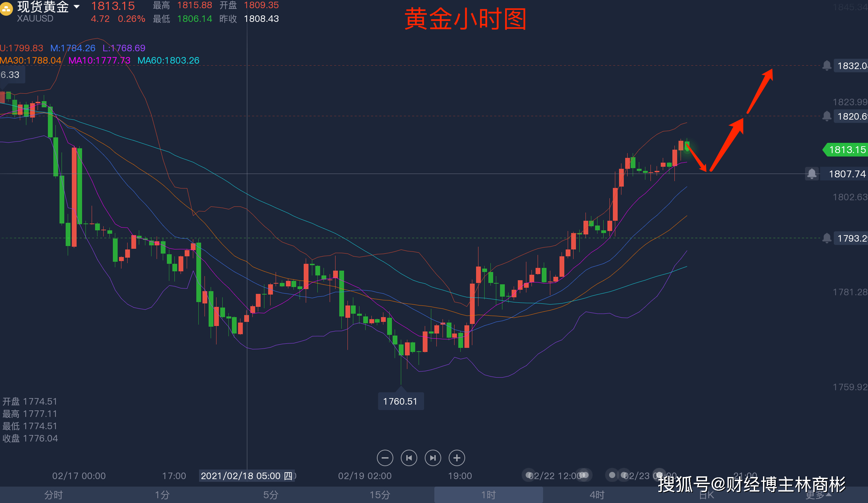
Task: Zoom out chart with minus button
Action: (385, 458)
